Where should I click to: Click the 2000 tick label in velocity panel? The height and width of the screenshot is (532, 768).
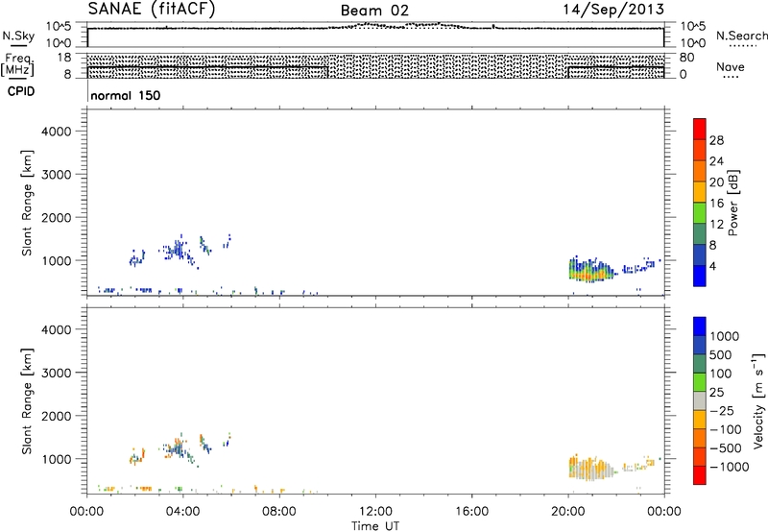(x=57, y=416)
